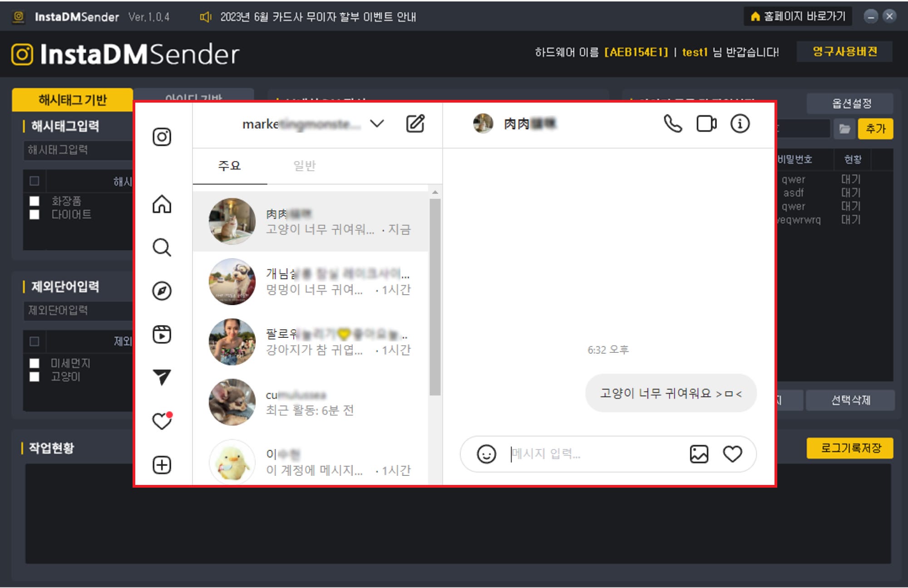Image resolution: width=908 pixels, height=588 pixels.
Task: Open the Reels icon
Action: point(162,335)
